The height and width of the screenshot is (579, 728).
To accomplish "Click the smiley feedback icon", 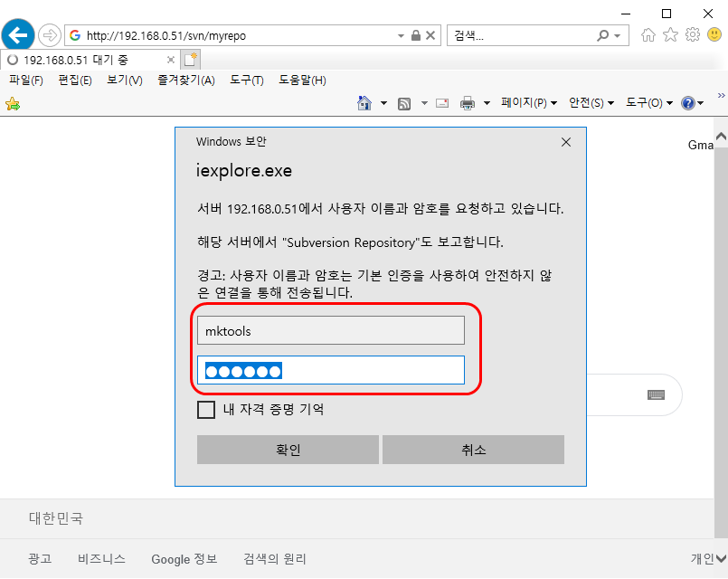I will click(x=714, y=34).
